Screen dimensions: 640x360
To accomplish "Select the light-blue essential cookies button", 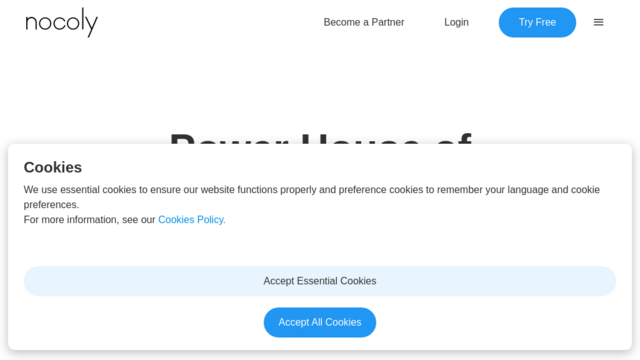I will tap(320, 281).
